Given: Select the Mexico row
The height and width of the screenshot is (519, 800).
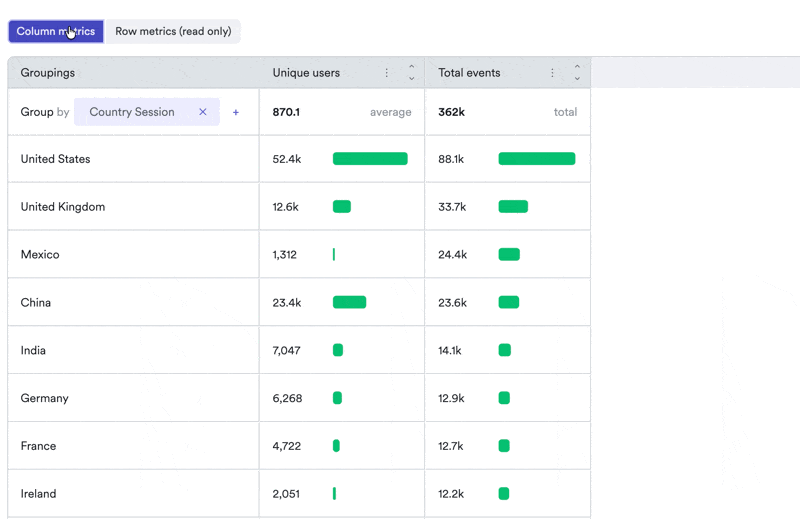Looking at the screenshot, I should (x=299, y=254).
